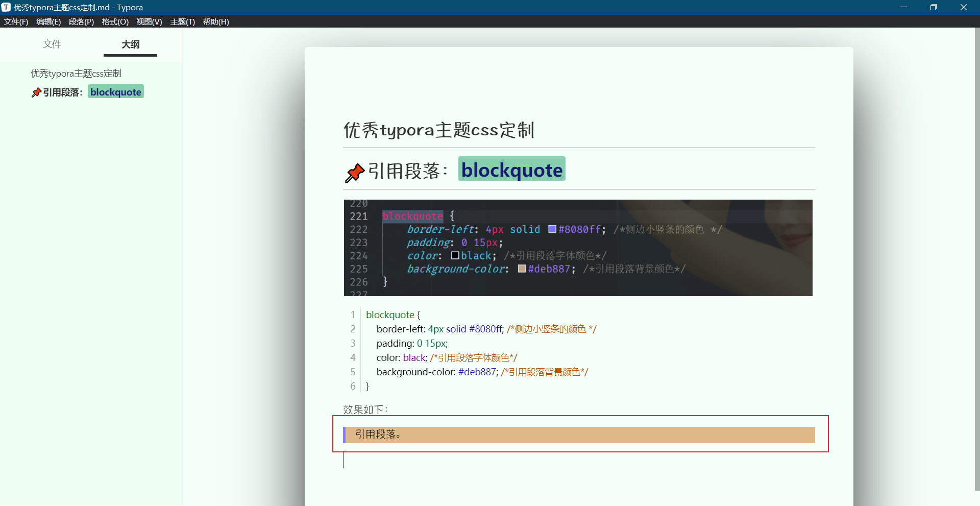Click the 'color: black;' code line
This screenshot has height=506, width=980.
point(447,357)
